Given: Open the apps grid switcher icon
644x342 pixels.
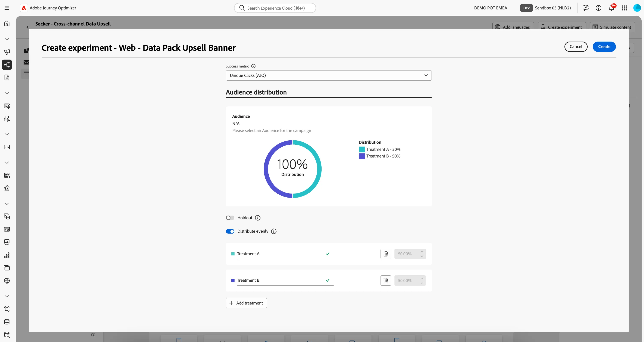Looking at the screenshot, I should coord(624,8).
